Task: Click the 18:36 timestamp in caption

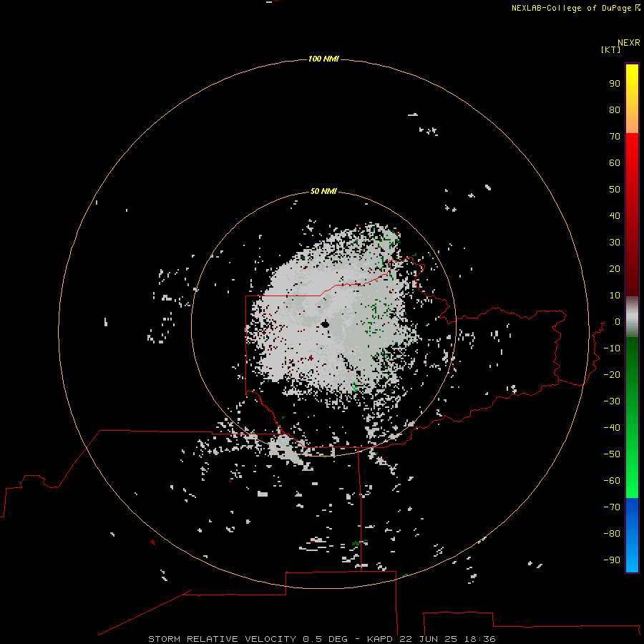Action: click(x=479, y=639)
